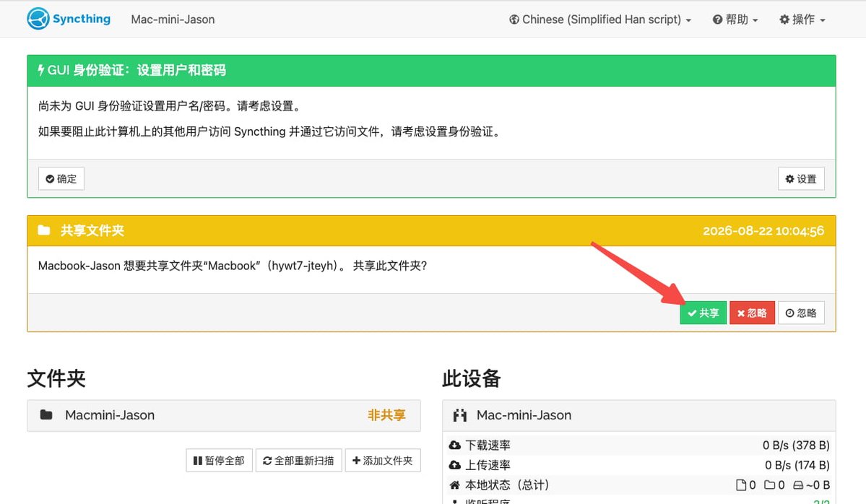Click the Macbook-Jason share request message
This screenshot has height=504, width=866.
pyautogui.click(x=233, y=266)
